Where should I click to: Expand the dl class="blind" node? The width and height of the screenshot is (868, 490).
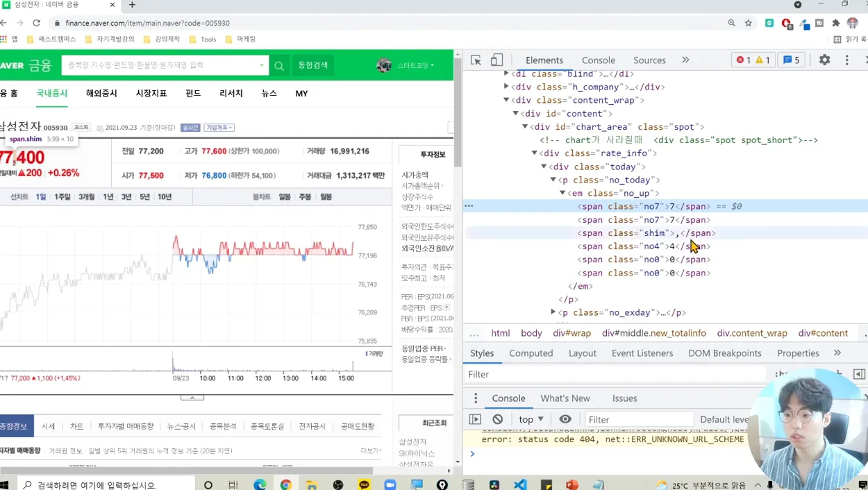pyautogui.click(x=506, y=74)
